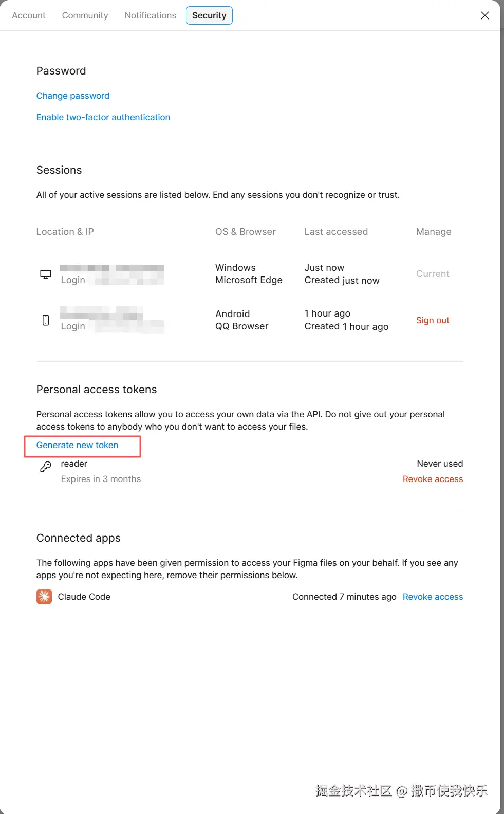Click the Change password link
The width and height of the screenshot is (504, 814).
point(73,96)
